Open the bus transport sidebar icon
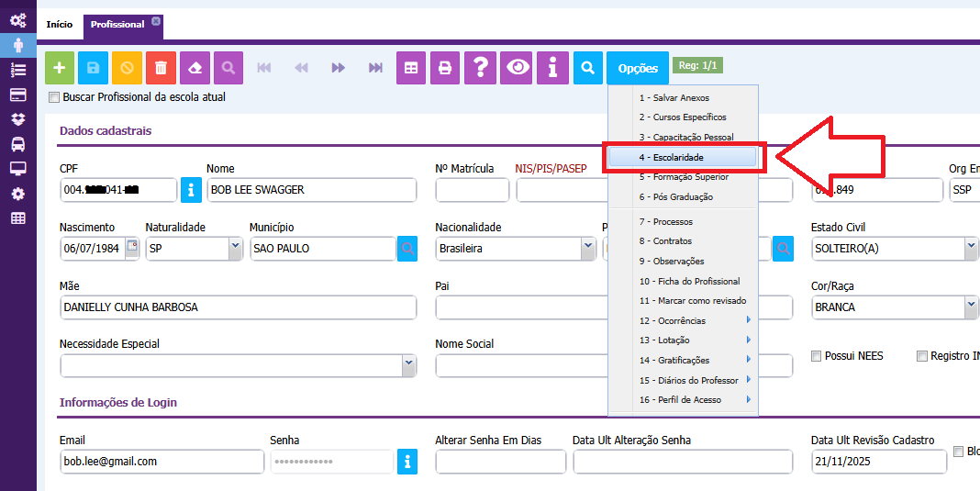980x491 pixels. pos(17,144)
